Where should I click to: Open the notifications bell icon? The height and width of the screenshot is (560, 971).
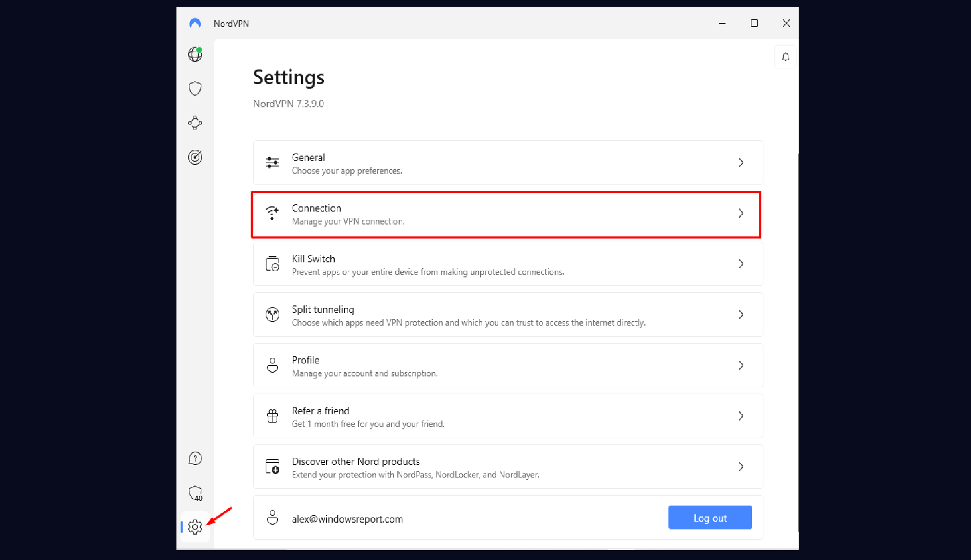[786, 57]
